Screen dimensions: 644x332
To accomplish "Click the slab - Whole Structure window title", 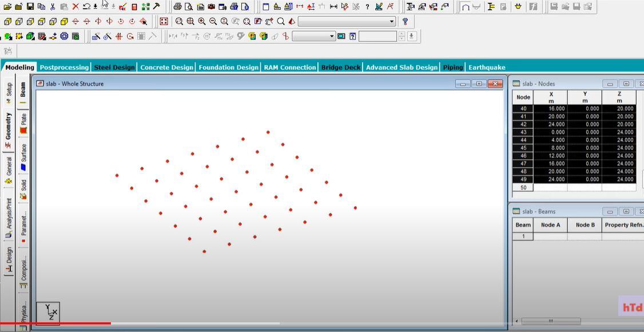I will [74, 84].
